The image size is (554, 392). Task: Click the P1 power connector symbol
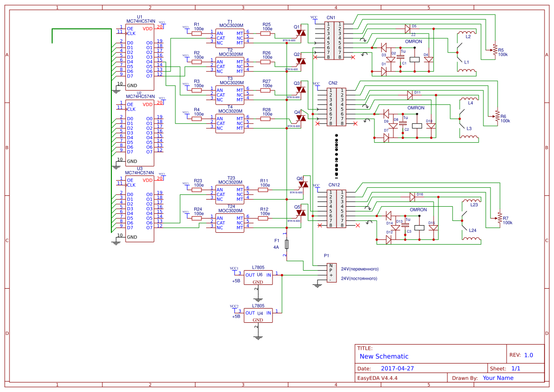coord(331,273)
